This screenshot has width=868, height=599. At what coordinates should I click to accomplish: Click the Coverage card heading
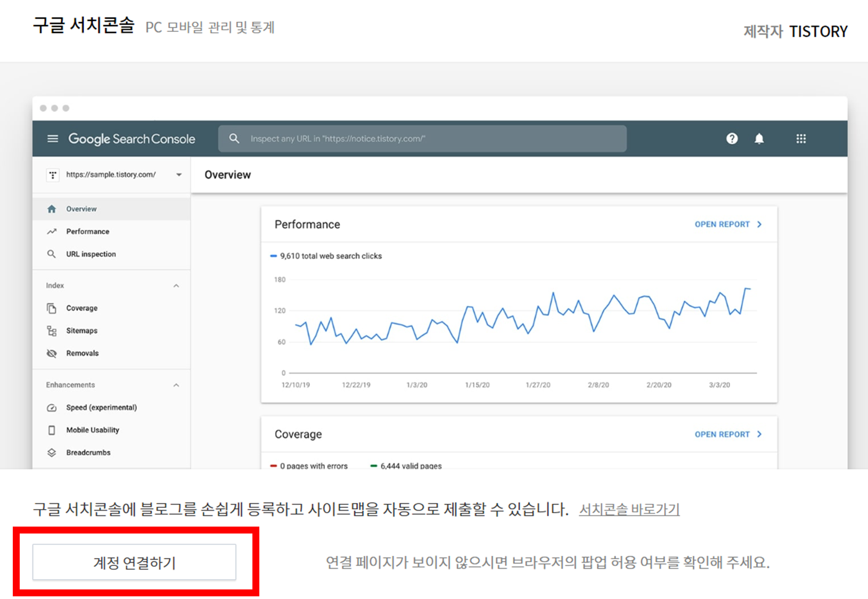pos(298,434)
